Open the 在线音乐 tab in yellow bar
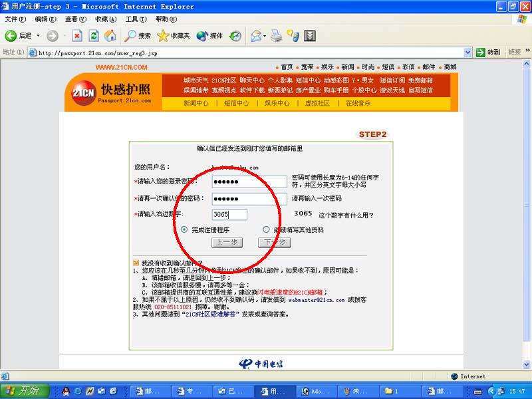 [358, 103]
